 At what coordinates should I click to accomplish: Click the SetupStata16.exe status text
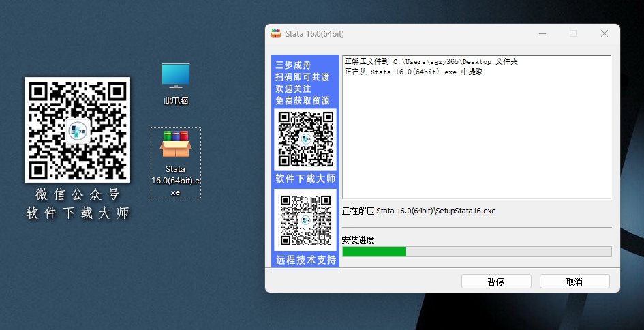tap(419, 211)
